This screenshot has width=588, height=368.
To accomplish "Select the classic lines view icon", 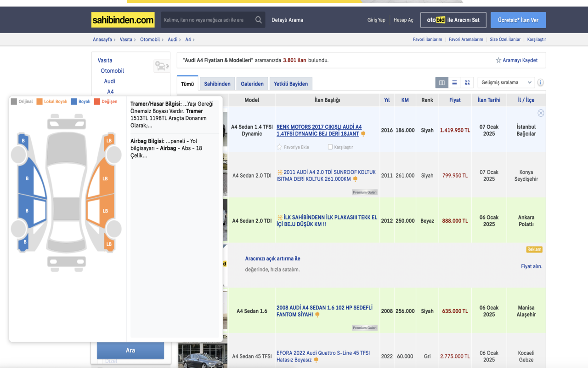I will click(x=454, y=83).
